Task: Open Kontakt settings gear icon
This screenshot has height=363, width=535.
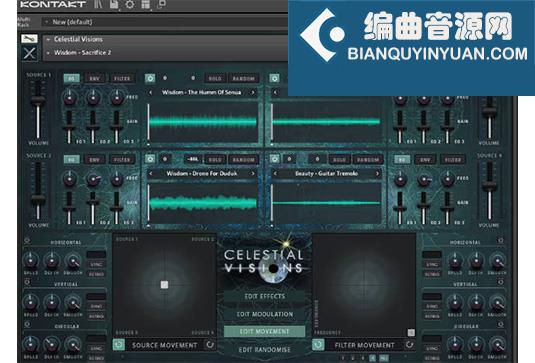Action: pos(130,4)
